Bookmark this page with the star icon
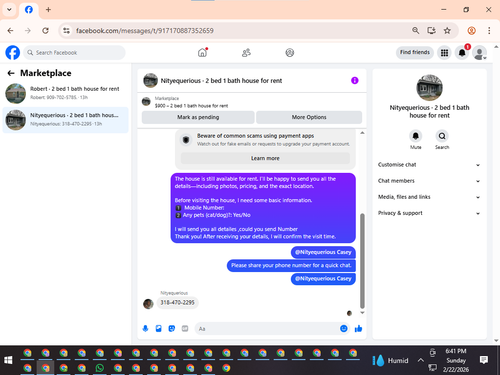The width and height of the screenshot is (500, 375). [x=447, y=31]
